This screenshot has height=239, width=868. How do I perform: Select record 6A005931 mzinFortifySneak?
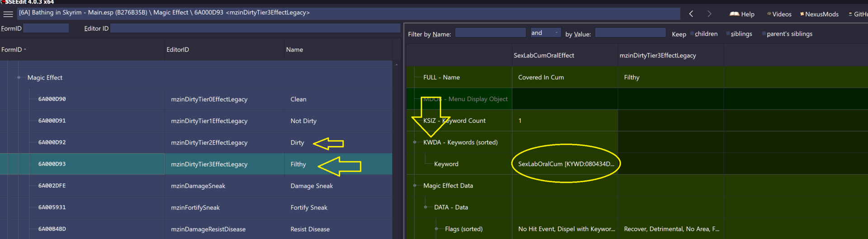[x=196, y=207]
